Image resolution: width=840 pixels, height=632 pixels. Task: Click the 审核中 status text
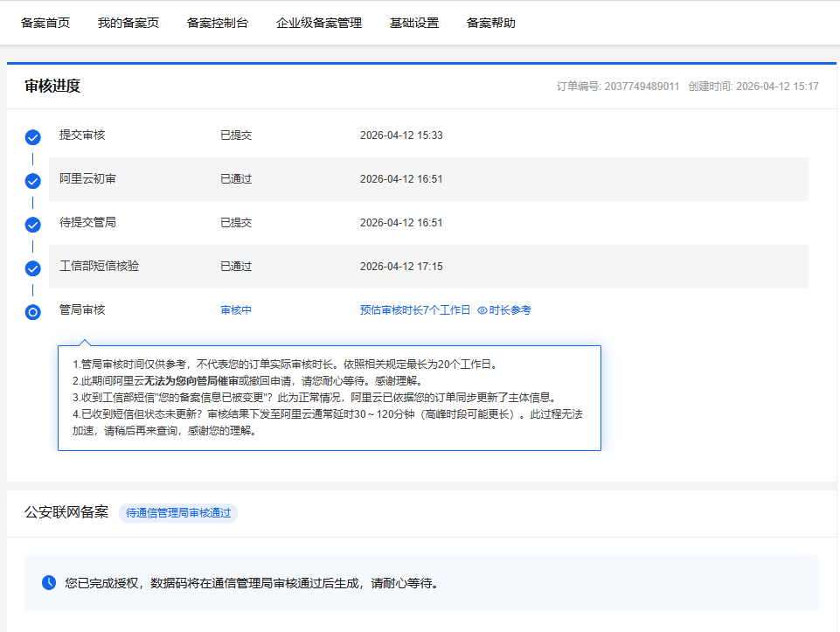point(236,310)
